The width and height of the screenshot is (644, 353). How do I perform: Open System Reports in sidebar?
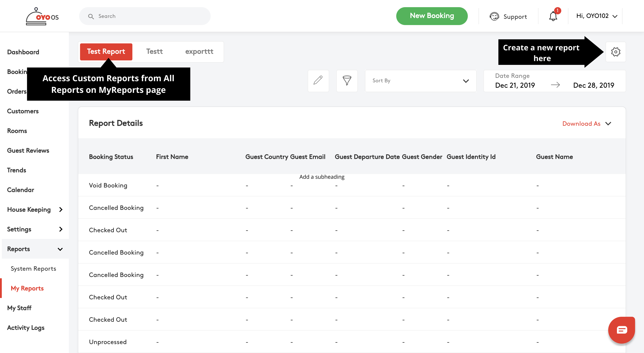click(x=33, y=268)
